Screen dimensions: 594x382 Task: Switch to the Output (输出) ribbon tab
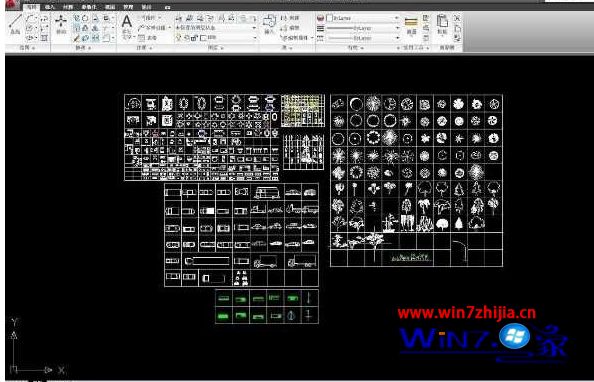tap(146, 7)
